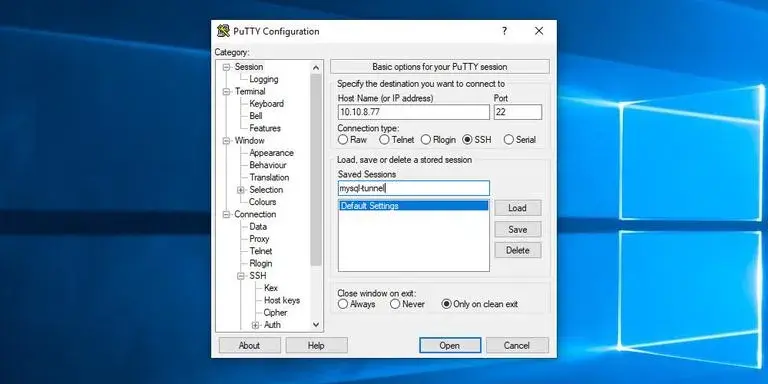
Task: Open the Session category
Action: [x=249, y=67]
